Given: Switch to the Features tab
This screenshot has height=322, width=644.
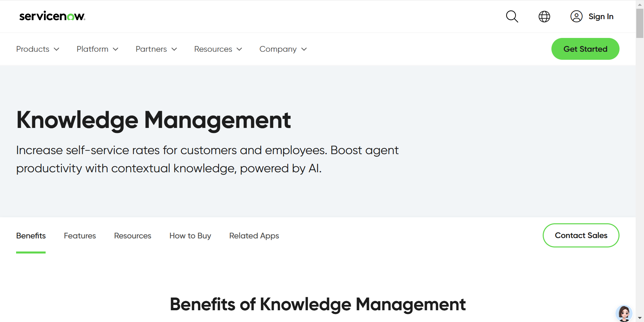Looking at the screenshot, I should tap(80, 236).
